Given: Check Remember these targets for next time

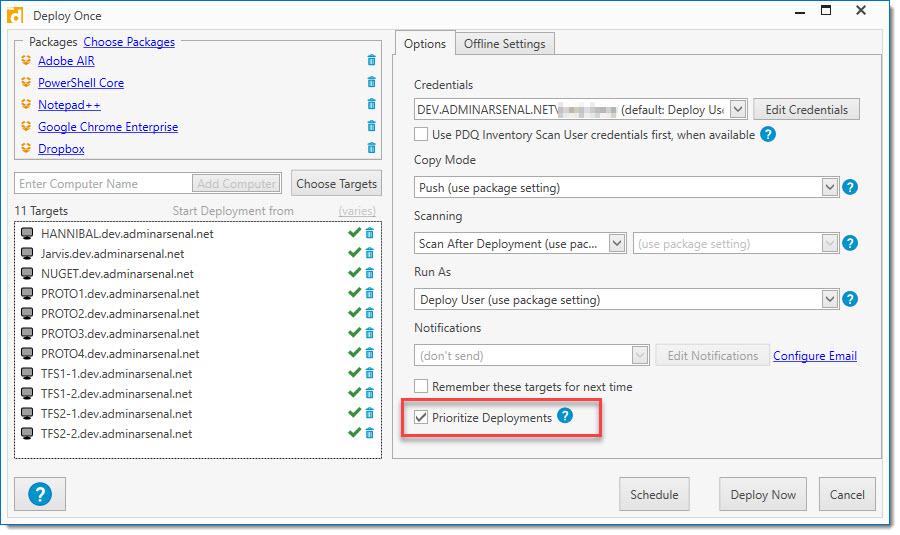Looking at the screenshot, I should pyautogui.click(x=421, y=386).
